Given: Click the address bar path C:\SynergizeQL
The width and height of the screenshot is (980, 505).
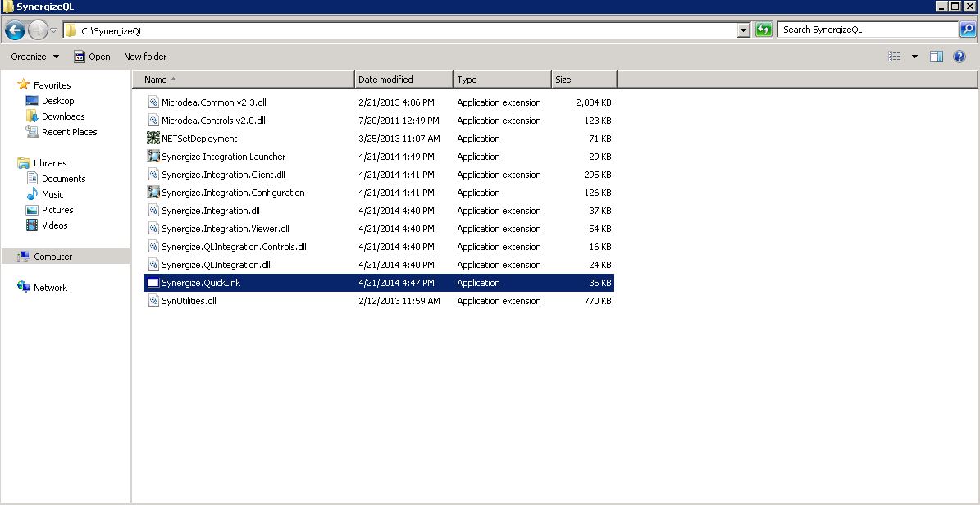Looking at the screenshot, I should pyautogui.click(x=113, y=30).
